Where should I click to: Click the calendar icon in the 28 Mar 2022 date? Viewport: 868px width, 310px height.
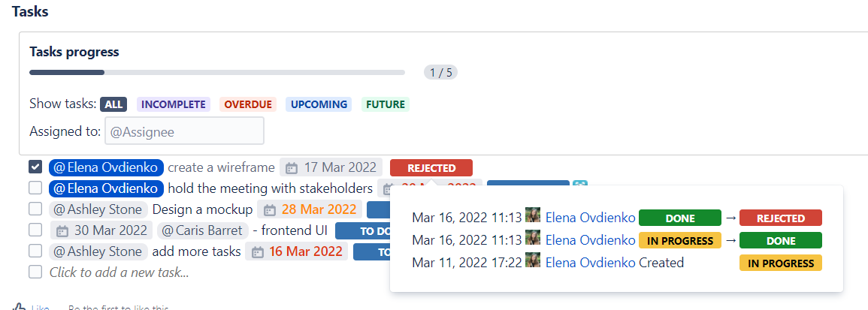click(x=270, y=209)
